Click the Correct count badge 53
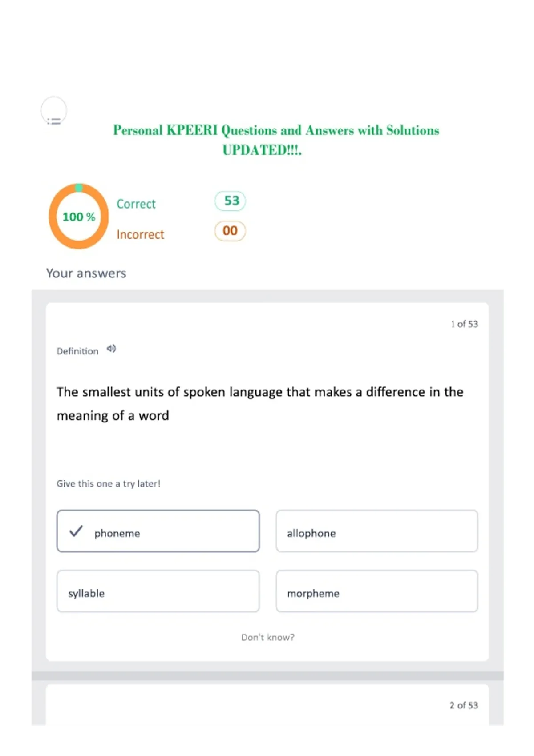This screenshot has height=756, width=534. tap(230, 201)
